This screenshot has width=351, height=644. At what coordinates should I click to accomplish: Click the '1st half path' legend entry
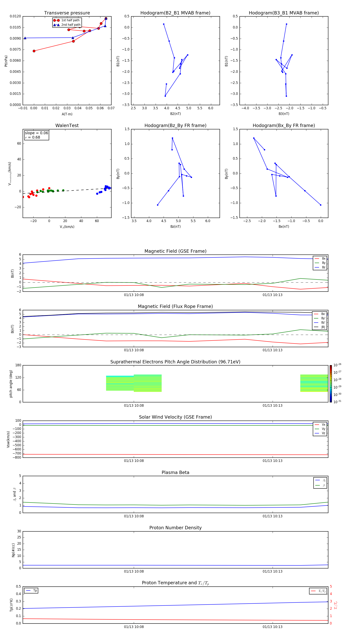67,20
